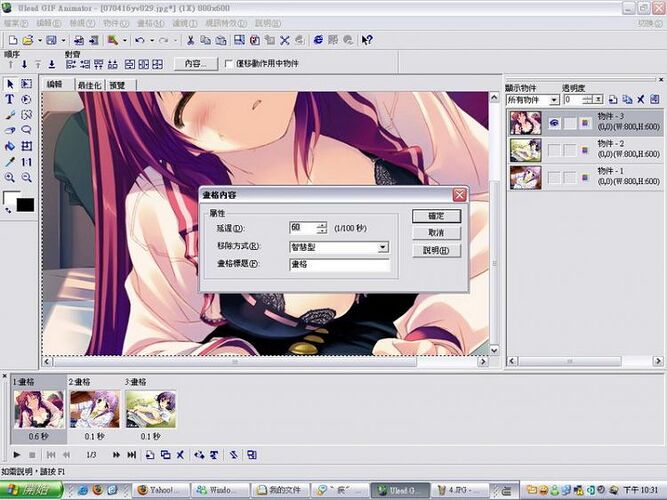Open the 視訊特效 menu

pyautogui.click(x=225, y=23)
